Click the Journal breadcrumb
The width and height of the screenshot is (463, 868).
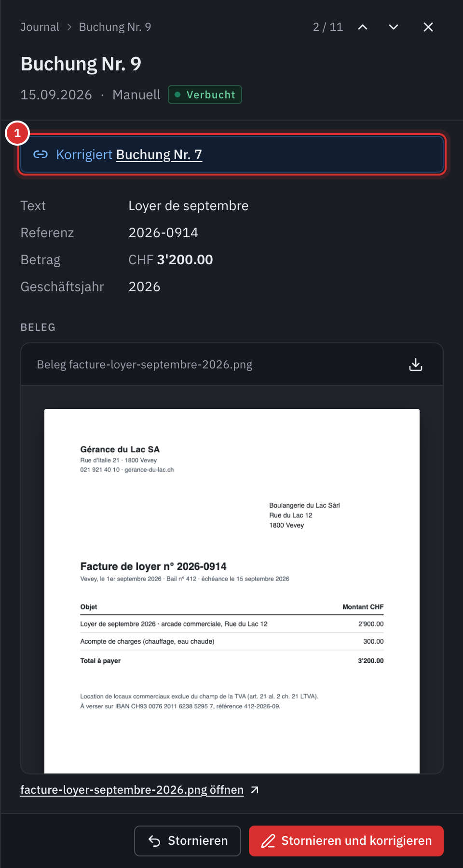click(x=40, y=27)
